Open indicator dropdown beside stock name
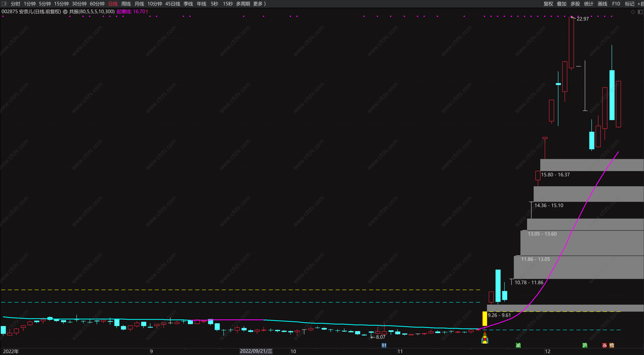 pyautogui.click(x=65, y=12)
